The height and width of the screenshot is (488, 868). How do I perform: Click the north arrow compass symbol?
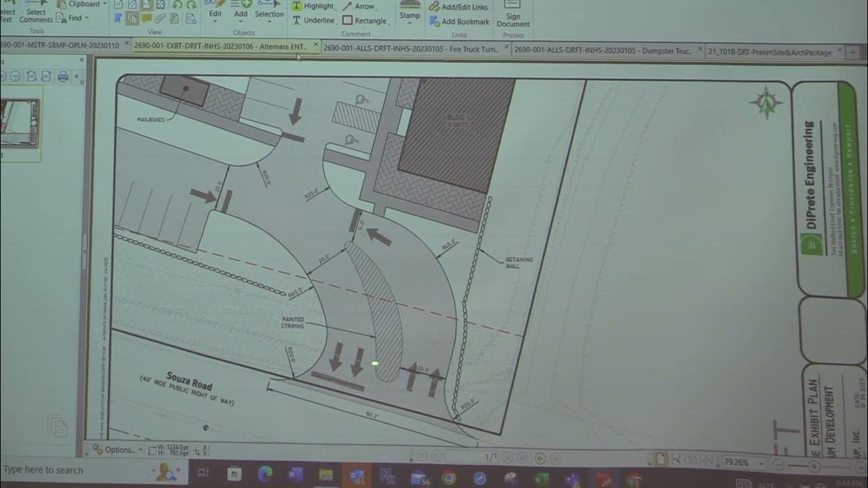[767, 103]
